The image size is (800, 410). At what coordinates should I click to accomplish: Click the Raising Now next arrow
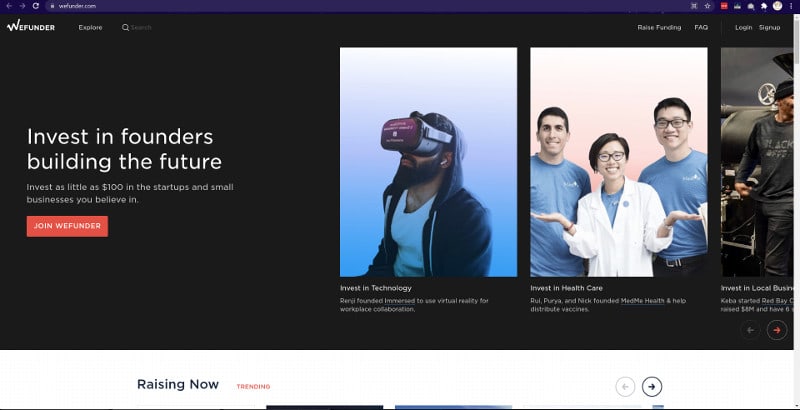tap(652, 387)
